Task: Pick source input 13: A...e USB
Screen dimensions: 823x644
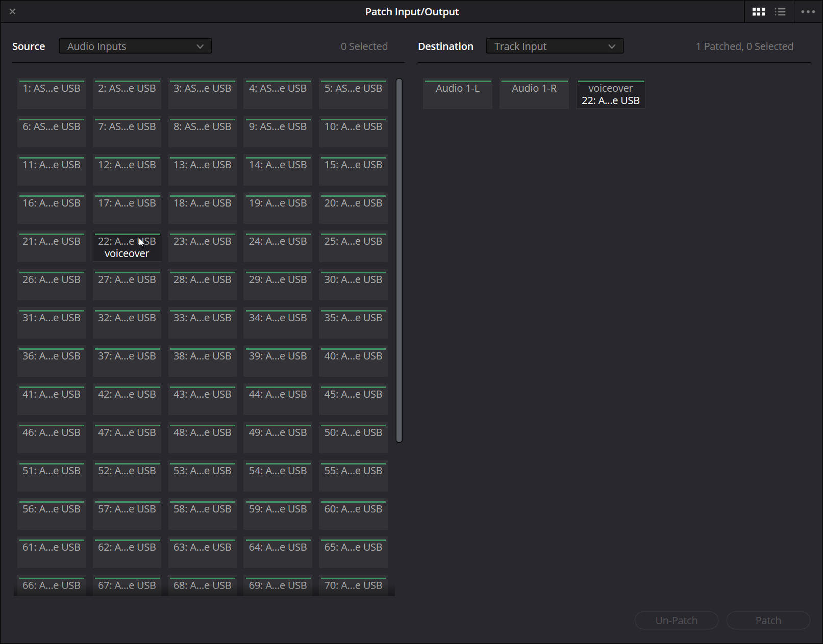Action: [x=203, y=170]
